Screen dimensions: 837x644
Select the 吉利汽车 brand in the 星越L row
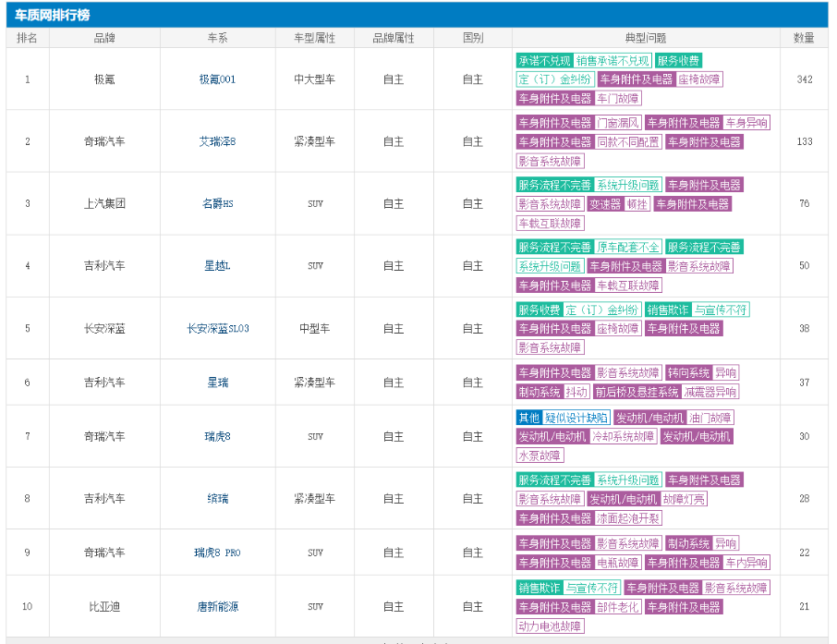click(104, 265)
